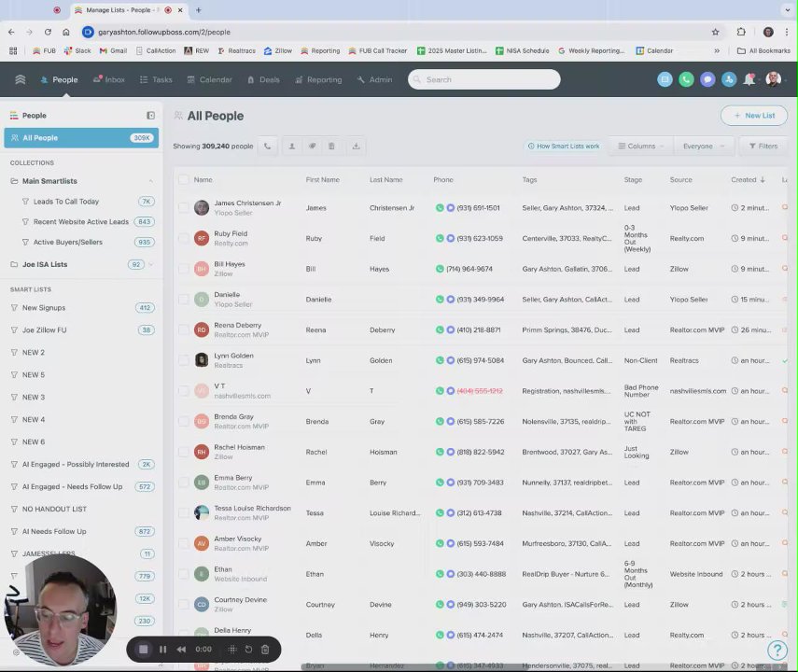Open the Admin nav item

(x=374, y=79)
